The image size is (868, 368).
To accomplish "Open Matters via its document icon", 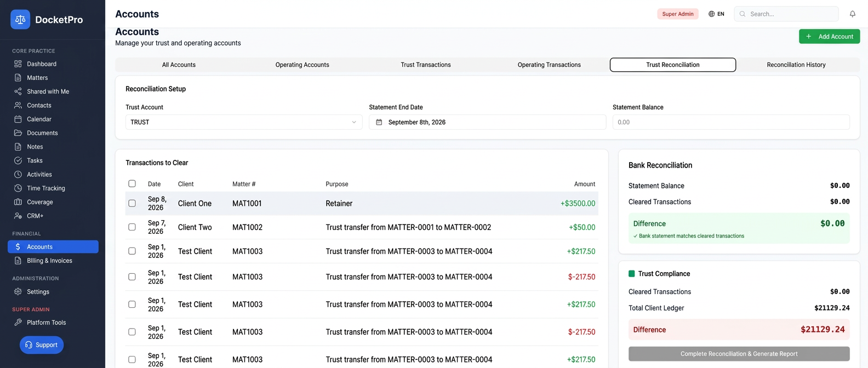I will [18, 78].
